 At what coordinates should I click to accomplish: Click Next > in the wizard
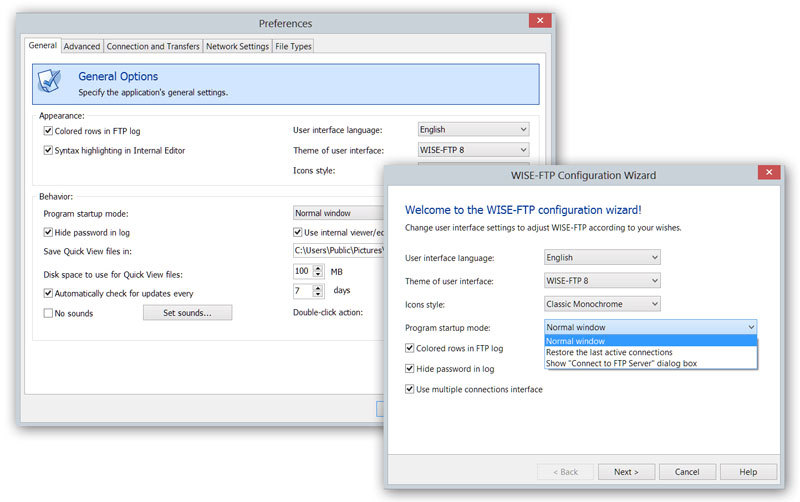point(626,472)
